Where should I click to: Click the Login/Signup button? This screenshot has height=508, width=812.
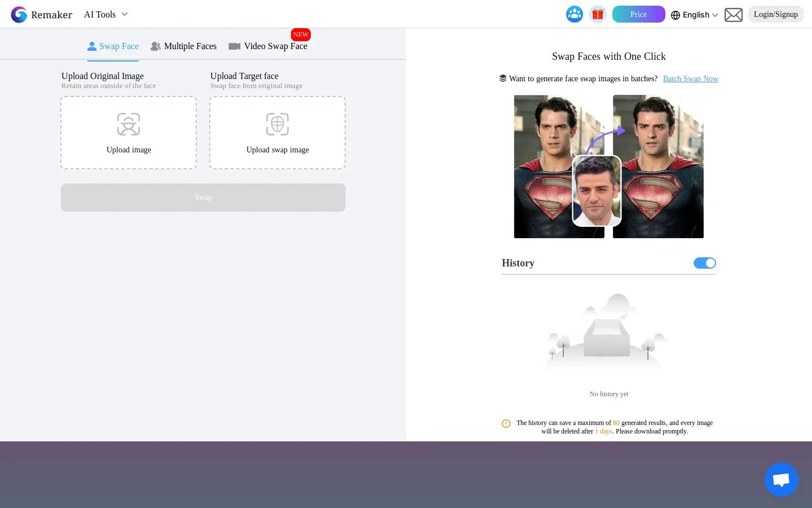pos(776,14)
